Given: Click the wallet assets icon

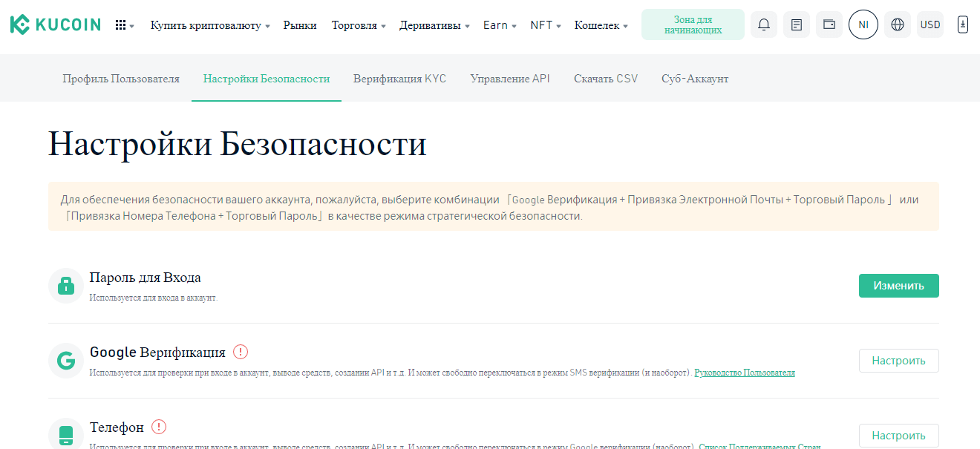Looking at the screenshot, I should pos(829,24).
